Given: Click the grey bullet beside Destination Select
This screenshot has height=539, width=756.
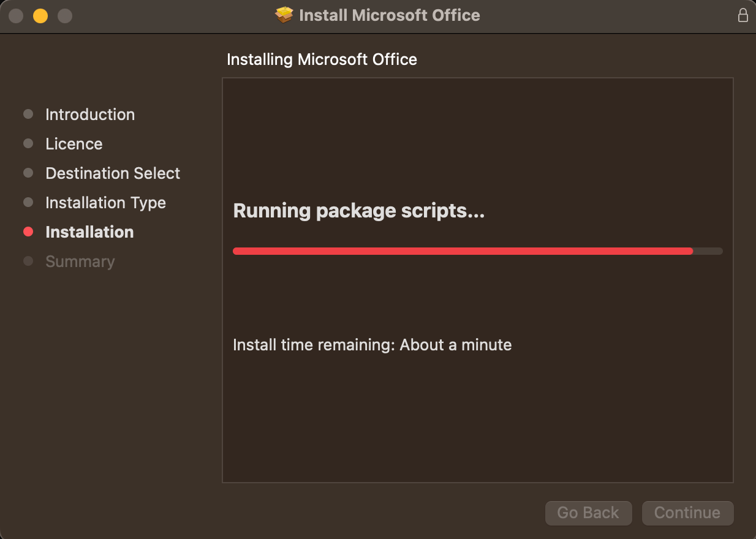Looking at the screenshot, I should (x=28, y=173).
